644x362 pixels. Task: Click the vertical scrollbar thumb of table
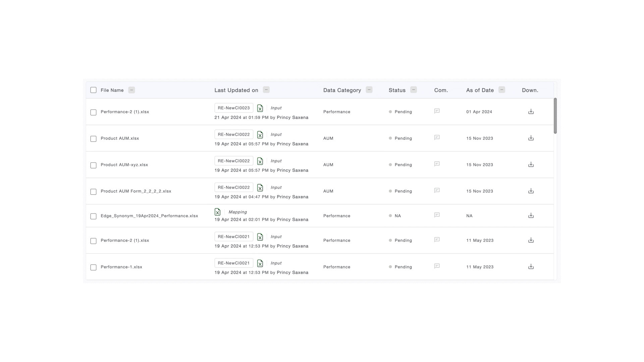555,116
